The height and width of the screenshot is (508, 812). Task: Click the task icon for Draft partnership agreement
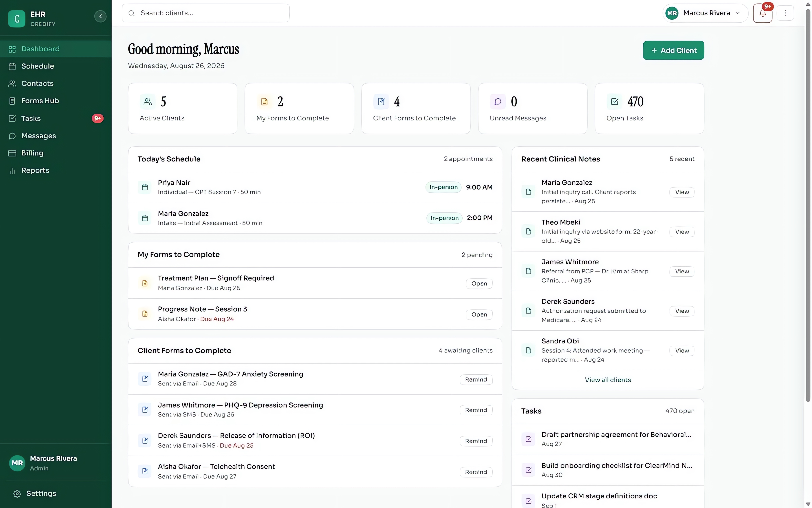pyautogui.click(x=529, y=439)
